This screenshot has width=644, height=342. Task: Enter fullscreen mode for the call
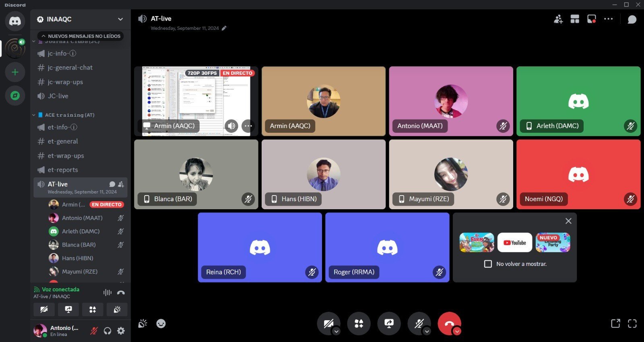click(632, 323)
